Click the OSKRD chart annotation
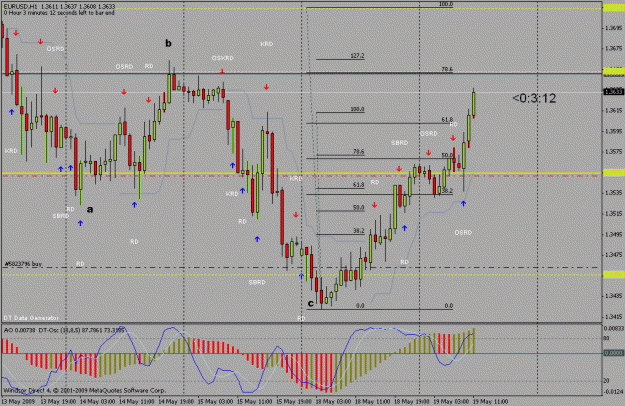Screen dimensions: 625x406 [222, 58]
